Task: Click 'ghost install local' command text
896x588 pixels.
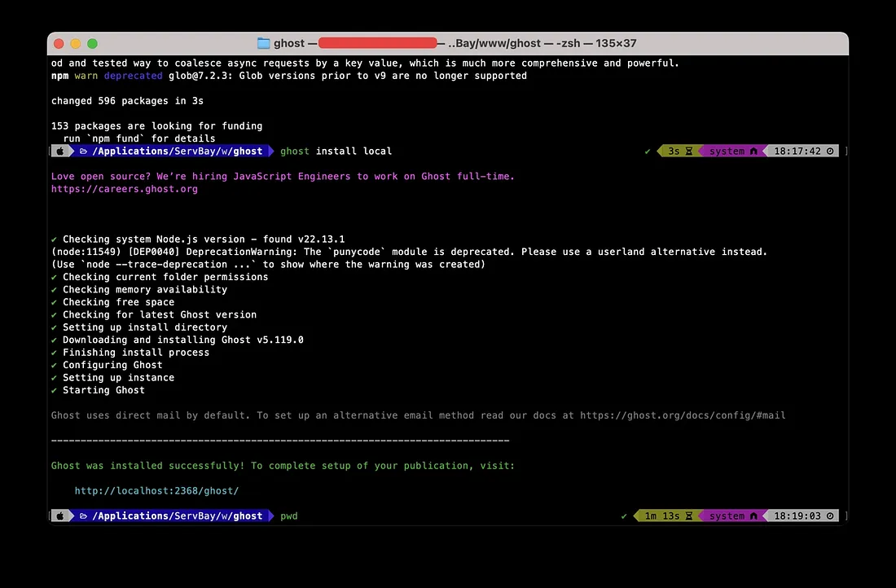Action: (x=336, y=151)
